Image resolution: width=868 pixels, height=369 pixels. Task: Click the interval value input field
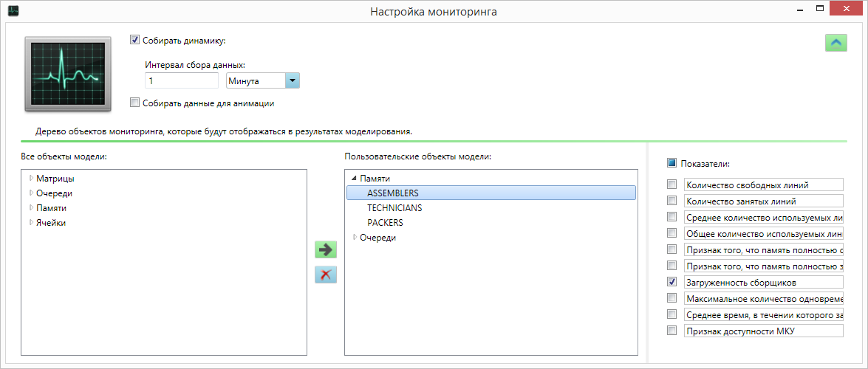182,80
